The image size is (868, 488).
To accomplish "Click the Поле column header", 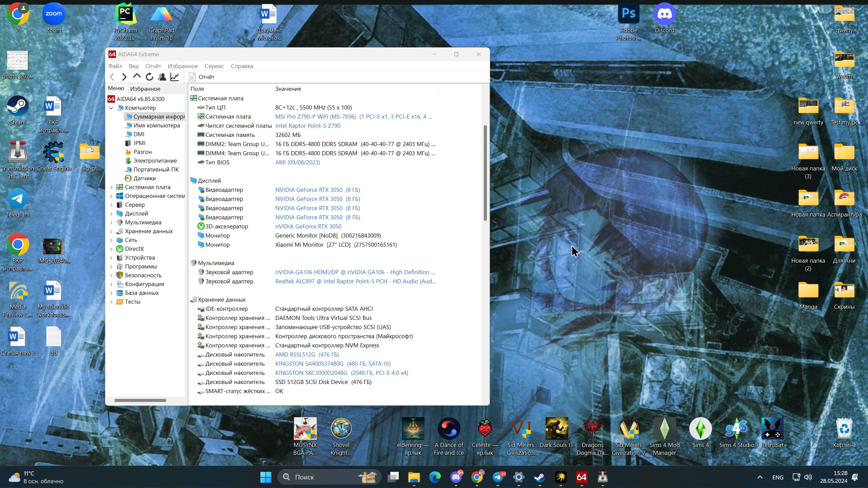I will pos(231,89).
